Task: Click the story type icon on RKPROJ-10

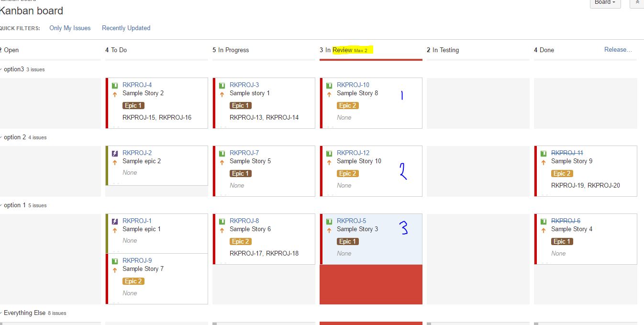Action: tap(329, 86)
